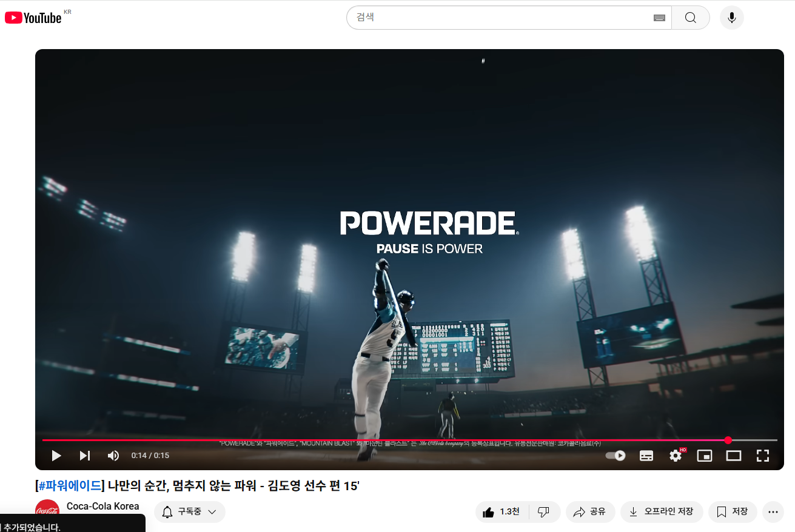Image resolution: width=795 pixels, height=532 pixels.
Task: Click the #파워에이드 hashtag link
Action: (x=70, y=486)
